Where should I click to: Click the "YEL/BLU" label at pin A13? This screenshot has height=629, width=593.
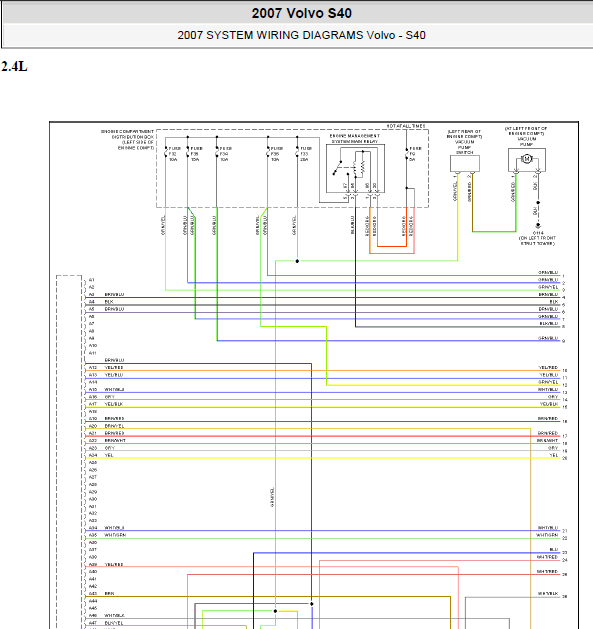114,375
